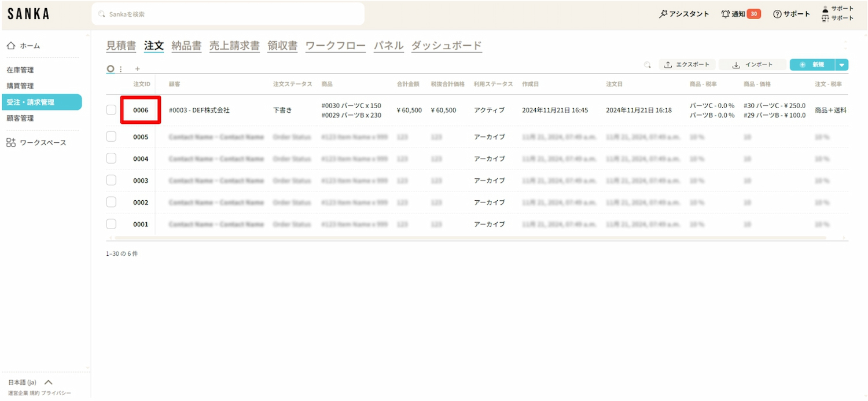Open order ID 0003
The width and height of the screenshot is (868, 401).
point(141,181)
